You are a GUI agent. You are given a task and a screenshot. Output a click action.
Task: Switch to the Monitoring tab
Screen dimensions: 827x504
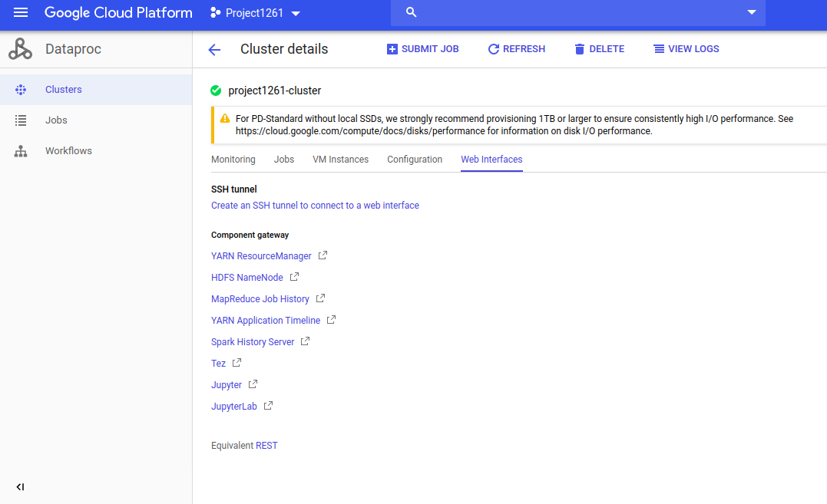pos(233,160)
